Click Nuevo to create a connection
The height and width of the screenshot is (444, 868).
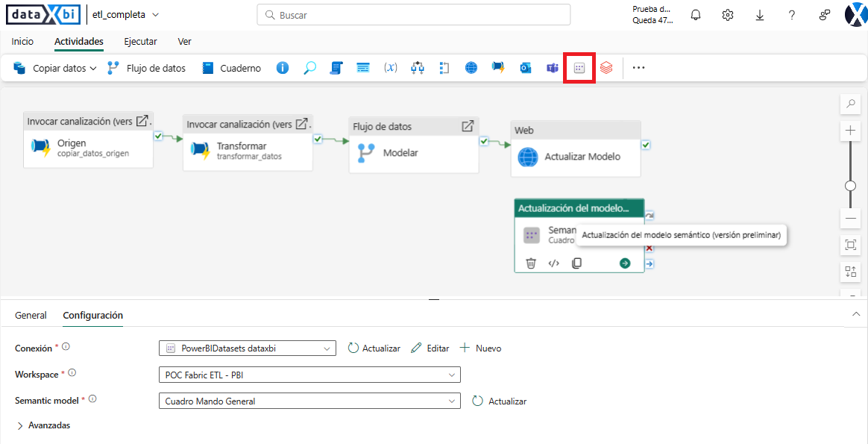click(x=481, y=348)
